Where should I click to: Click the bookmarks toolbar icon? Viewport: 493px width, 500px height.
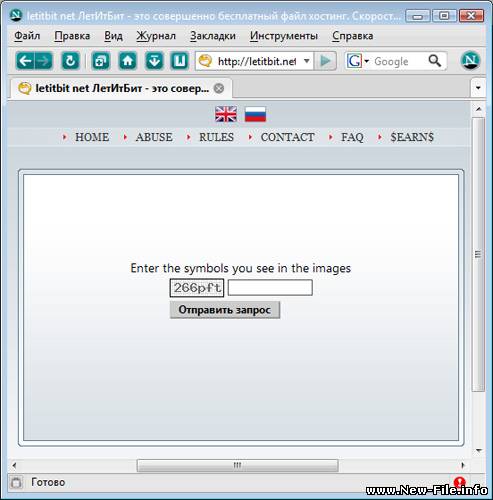[x=180, y=61]
